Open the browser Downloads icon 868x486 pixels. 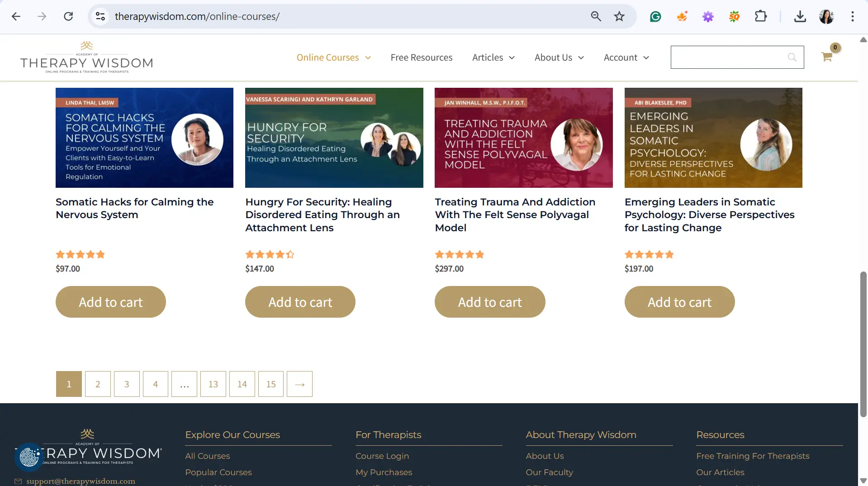800,17
